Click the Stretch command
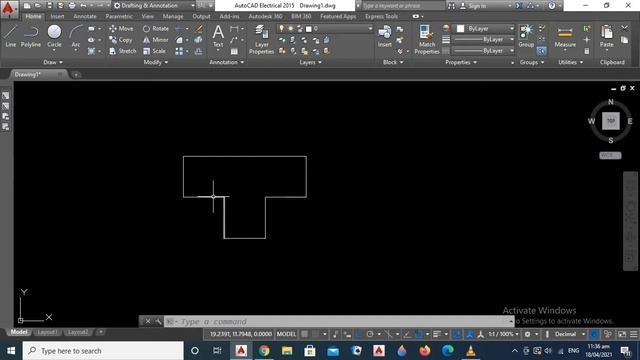 (123, 51)
